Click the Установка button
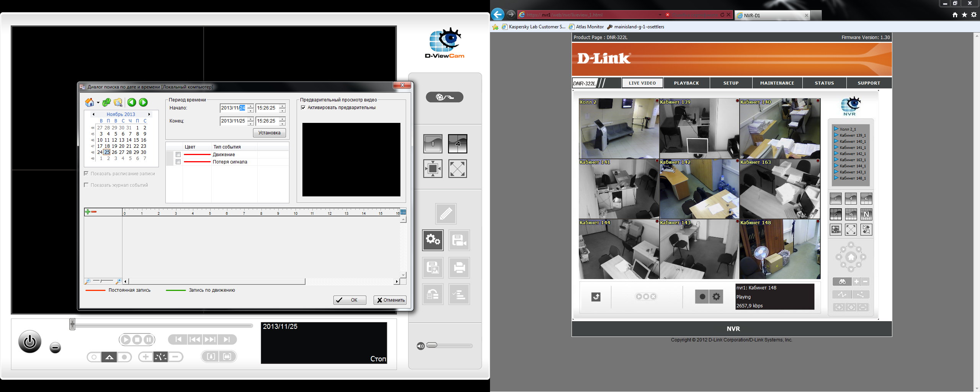980x392 pixels. (x=269, y=133)
